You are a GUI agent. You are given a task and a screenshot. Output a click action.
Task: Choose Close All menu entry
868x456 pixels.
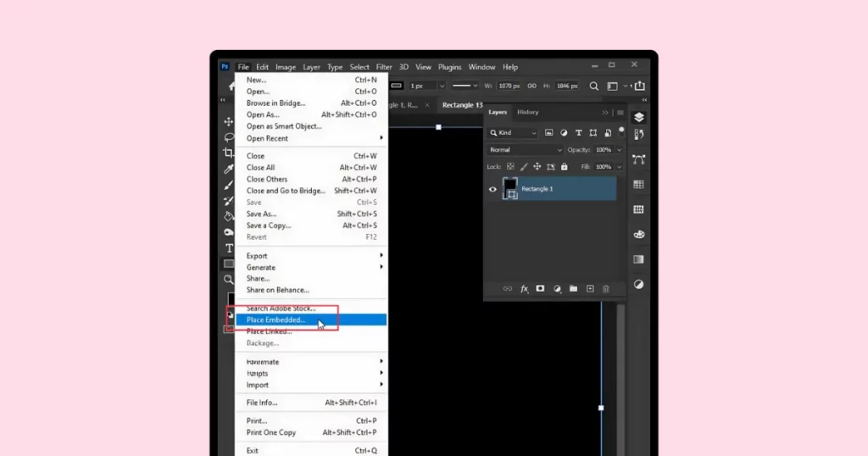pos(311,167)
